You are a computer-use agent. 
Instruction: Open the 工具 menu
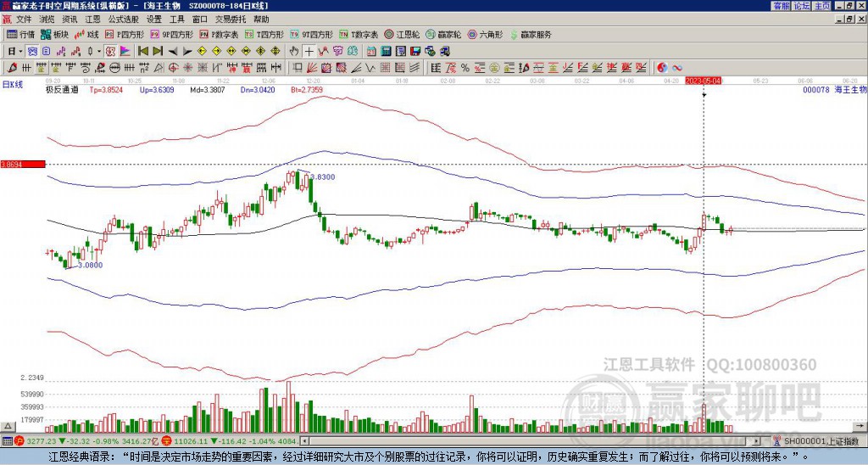[176, 20]
